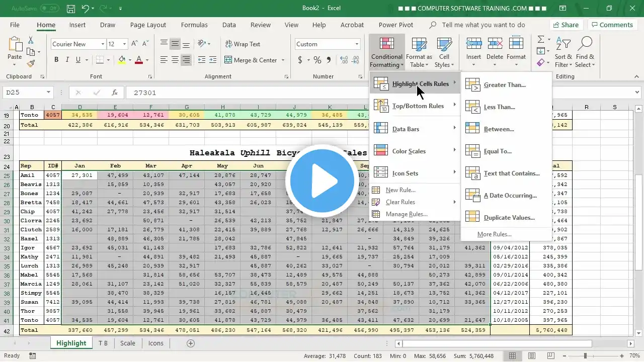Open the font name dropdown Courier New
Viewport: 644px width, 362px height.
tap(103, 44)
